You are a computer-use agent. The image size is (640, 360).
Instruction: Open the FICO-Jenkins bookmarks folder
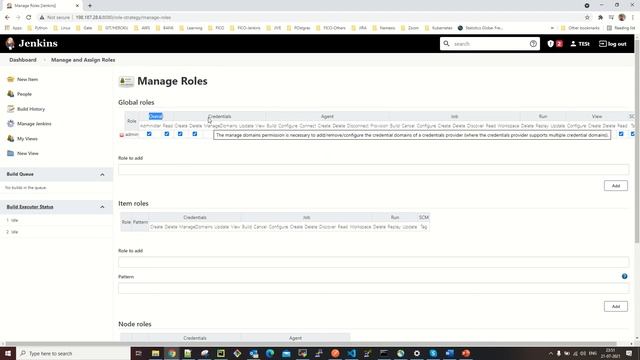pos(245,28)
